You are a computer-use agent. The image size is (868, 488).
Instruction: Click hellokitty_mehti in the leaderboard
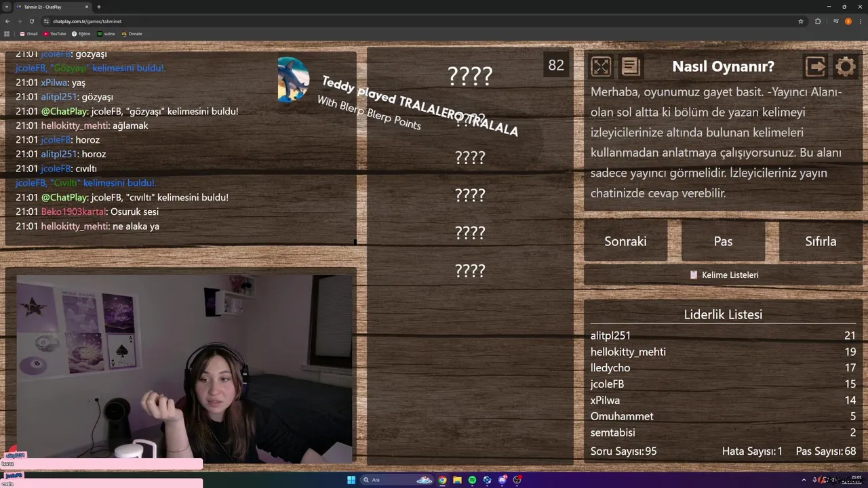coord(628,352)
